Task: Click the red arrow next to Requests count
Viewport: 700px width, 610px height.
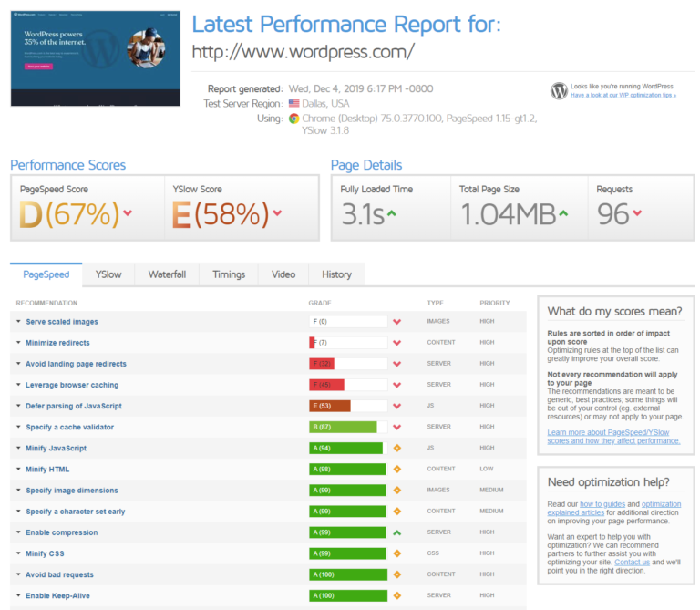Action: point(636,213)
